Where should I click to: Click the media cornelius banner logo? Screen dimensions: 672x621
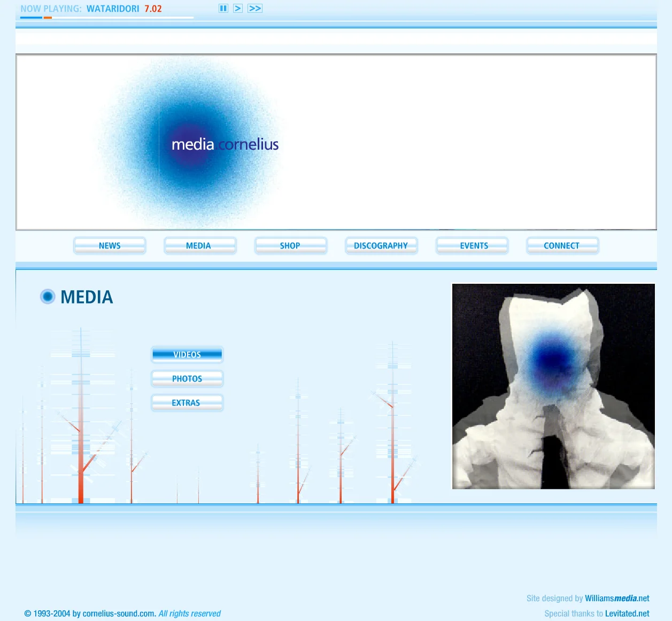coord(225,144)
